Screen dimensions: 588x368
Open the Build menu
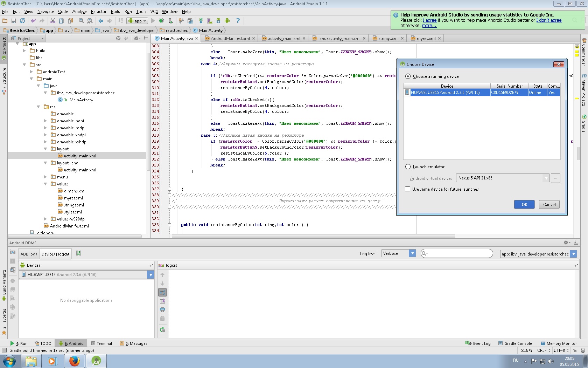(x=115, y=12)
